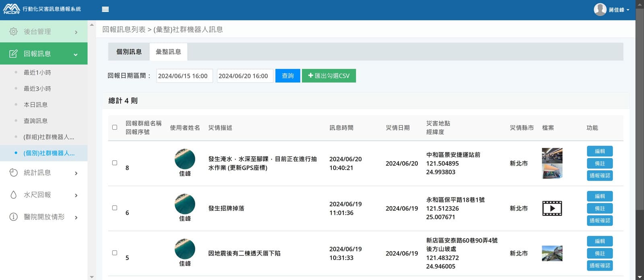Click the green 匯出勾選CSV button

(x=328, y=76)
